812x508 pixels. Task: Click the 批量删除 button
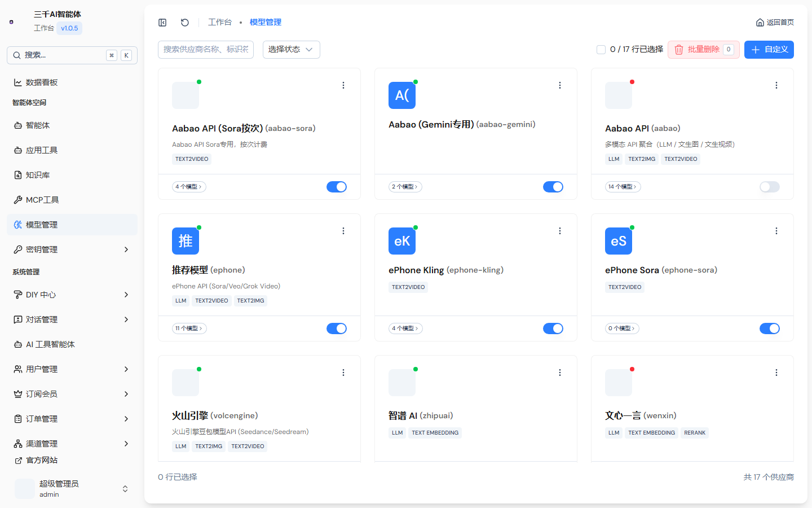click(x=704, y=50)
